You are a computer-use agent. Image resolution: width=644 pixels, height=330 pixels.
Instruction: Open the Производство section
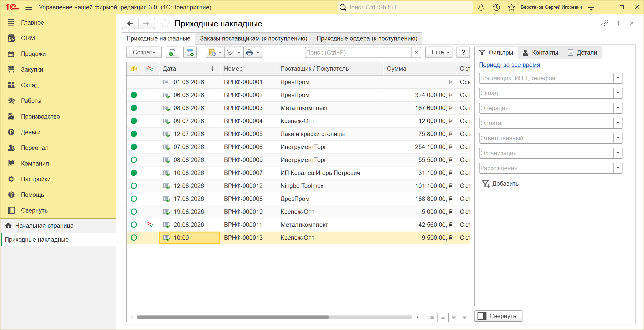coord(40,117)
